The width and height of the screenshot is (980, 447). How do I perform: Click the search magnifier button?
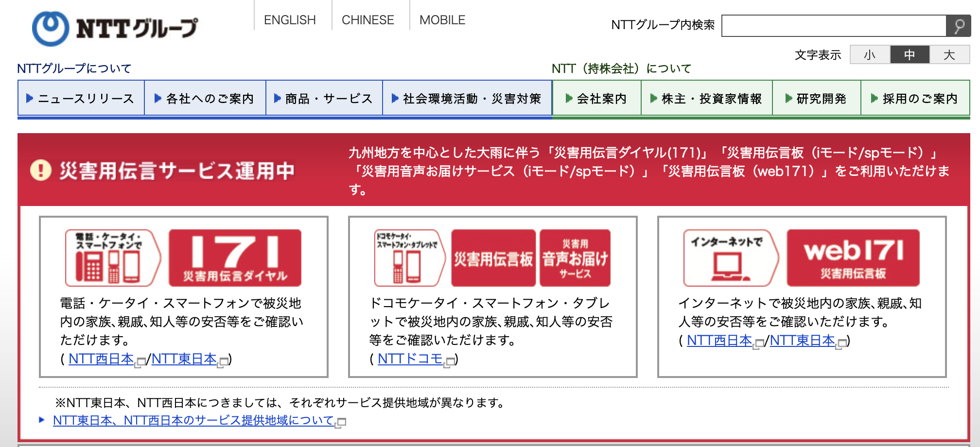(x=958, y=26)
